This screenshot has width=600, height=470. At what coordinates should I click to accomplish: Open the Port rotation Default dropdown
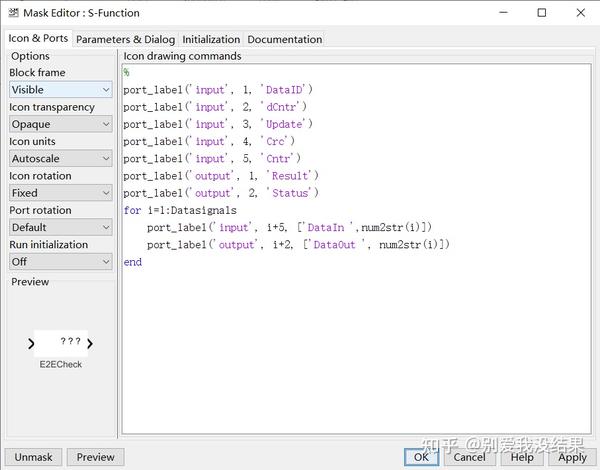pos(60,227)
